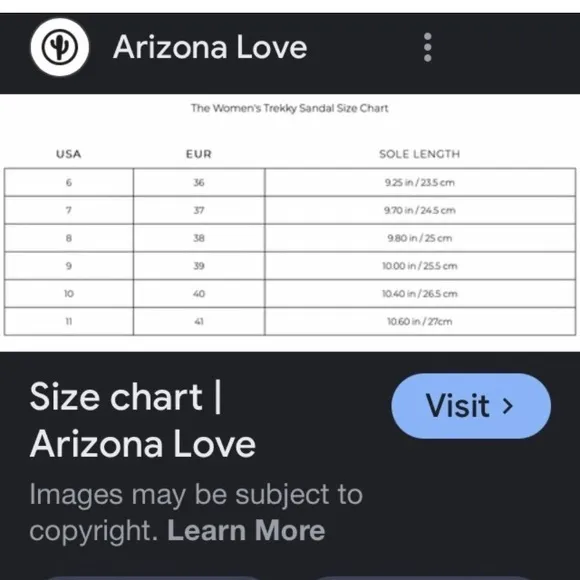Tap the USA size 6 cell
This screenshot has width=580, height=580.
click(69, 182)
